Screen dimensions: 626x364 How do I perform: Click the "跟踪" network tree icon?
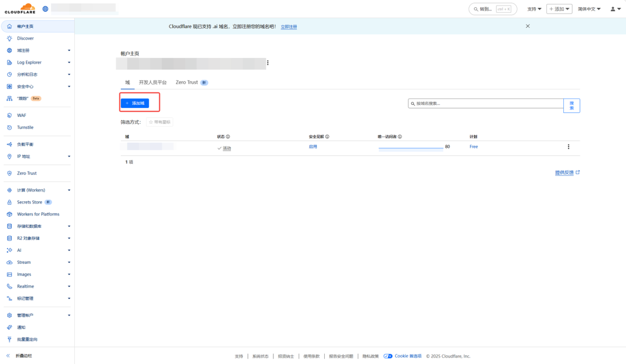coord(9,98)
